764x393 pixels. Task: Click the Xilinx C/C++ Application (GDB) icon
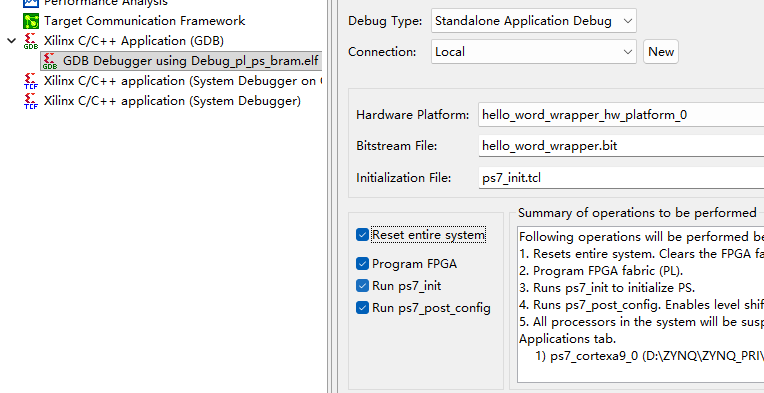(x=31, y=41)
